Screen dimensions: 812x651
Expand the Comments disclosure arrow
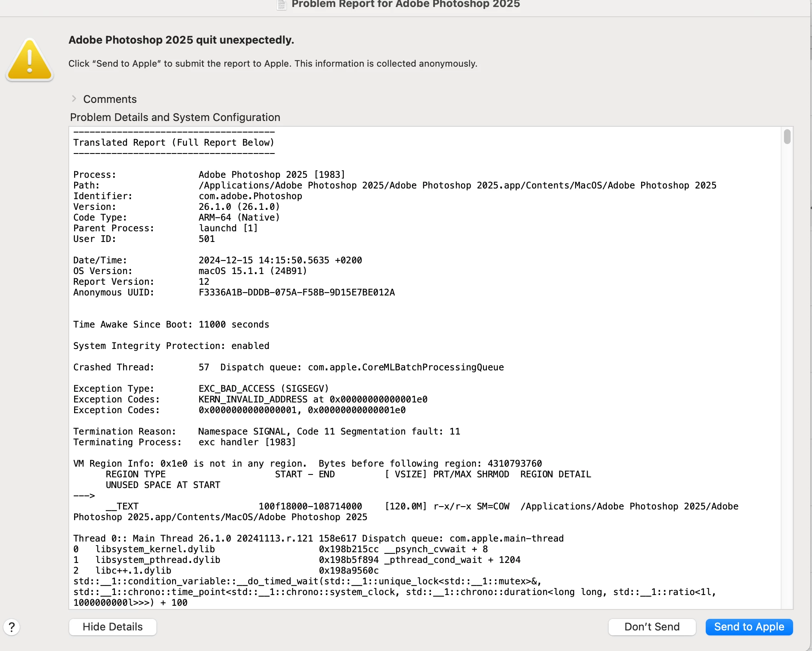[74, 99]
